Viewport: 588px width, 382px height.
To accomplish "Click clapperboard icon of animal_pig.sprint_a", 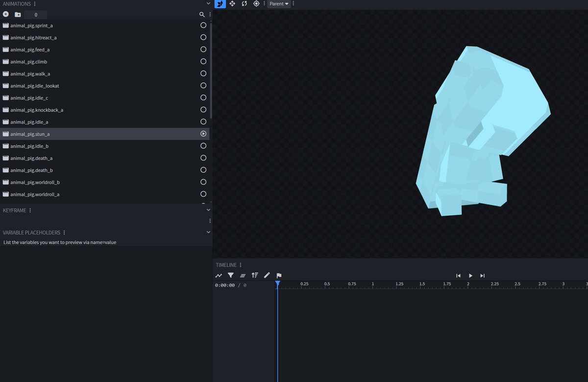I will pyautogui.click(x=6, y=25).
